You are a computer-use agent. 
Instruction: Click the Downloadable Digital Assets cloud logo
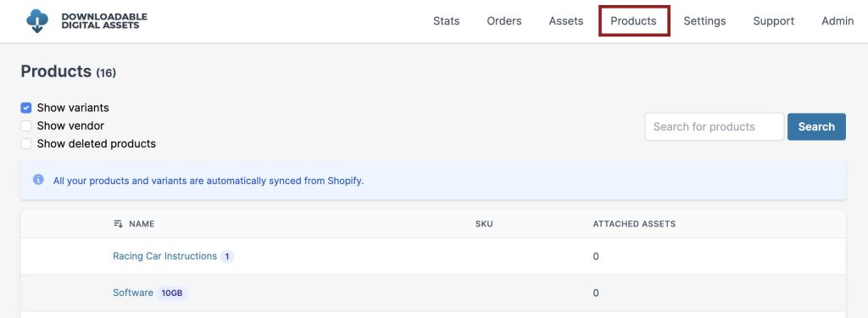pos(37,21)
